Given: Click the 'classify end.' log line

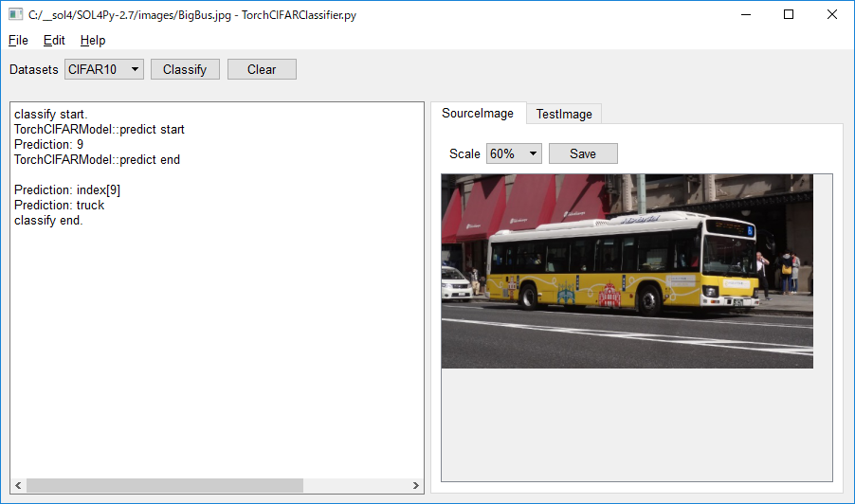Looking at the screenshot, I should (48, 220).
